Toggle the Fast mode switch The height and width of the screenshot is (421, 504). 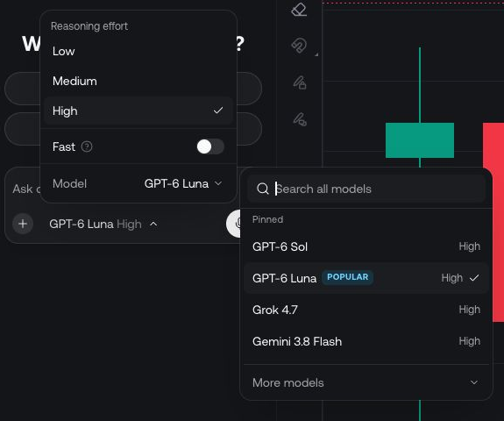coord(210,147)
